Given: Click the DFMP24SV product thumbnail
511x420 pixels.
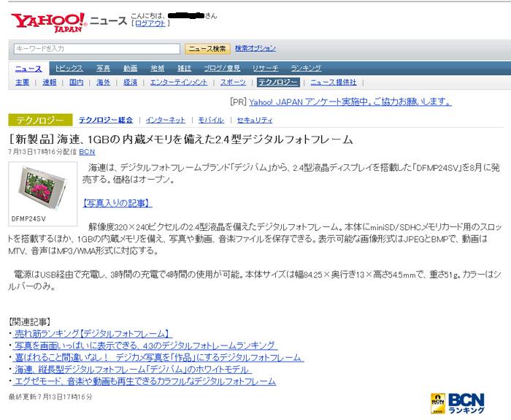Looking at the screenshot, I should pos(42,189).
